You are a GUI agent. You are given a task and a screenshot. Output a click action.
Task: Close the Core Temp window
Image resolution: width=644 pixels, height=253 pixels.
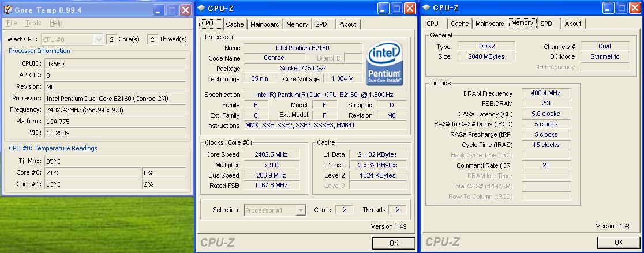(x=186, y=10)
